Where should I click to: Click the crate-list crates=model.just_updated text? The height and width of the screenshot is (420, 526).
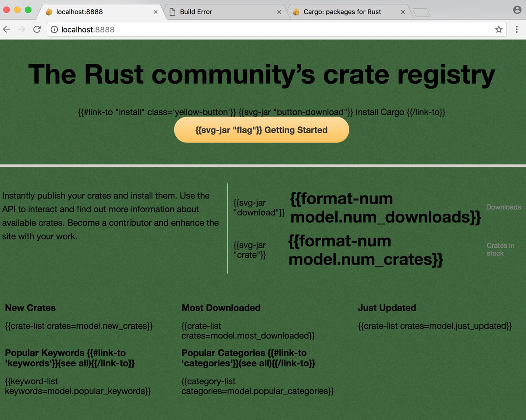click(x=435, y=326)
